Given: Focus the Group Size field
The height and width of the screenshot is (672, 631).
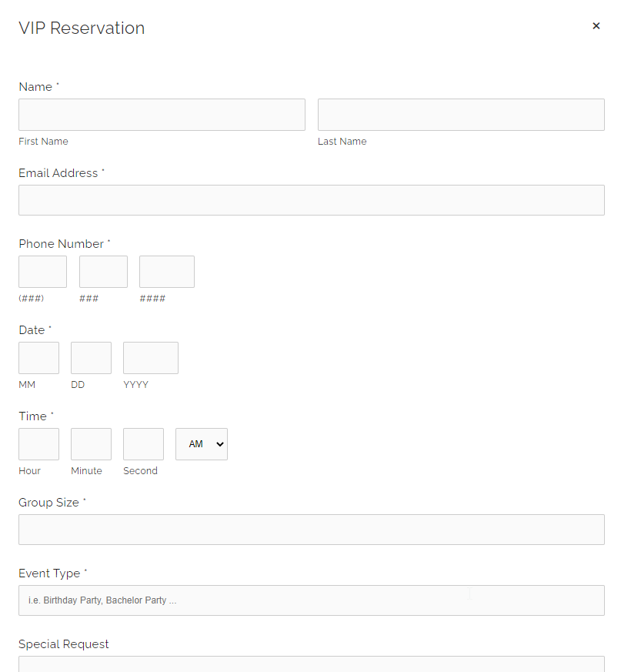Looking at the screenshot, I should (x=311, y=530).
